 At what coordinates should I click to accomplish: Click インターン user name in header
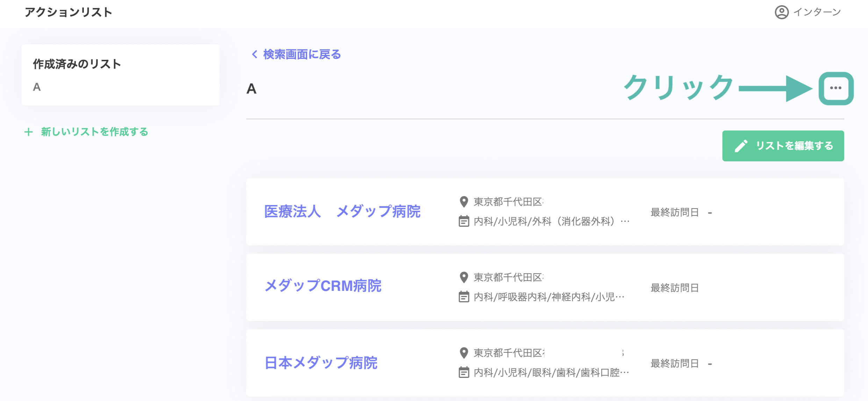pyautogui.click(x=817, y=12)
